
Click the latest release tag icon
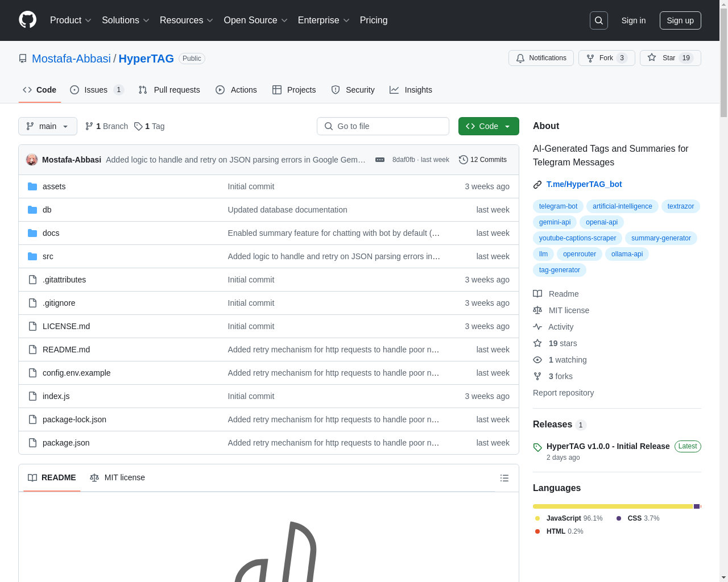pos(537,447)
